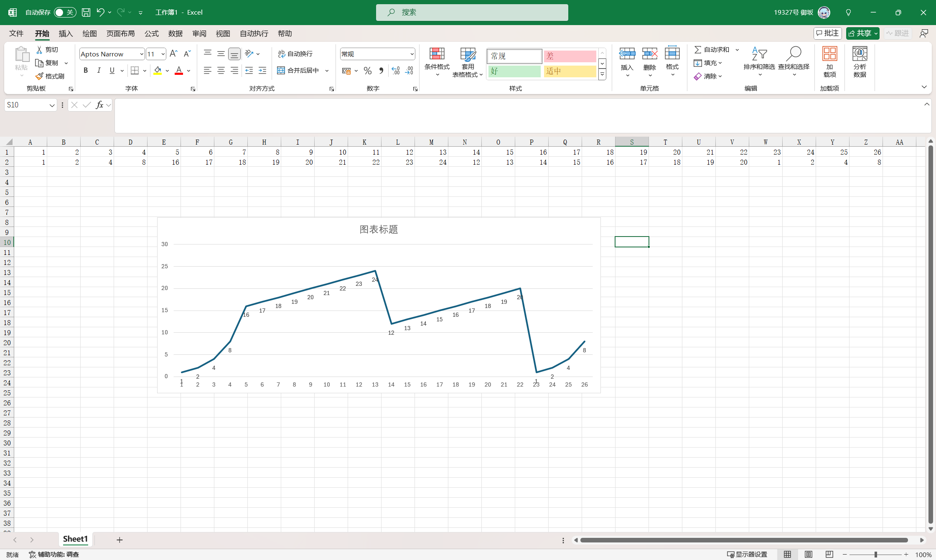
Task: Click the Insert Function fx icon
Action: [x=99, y=105]
